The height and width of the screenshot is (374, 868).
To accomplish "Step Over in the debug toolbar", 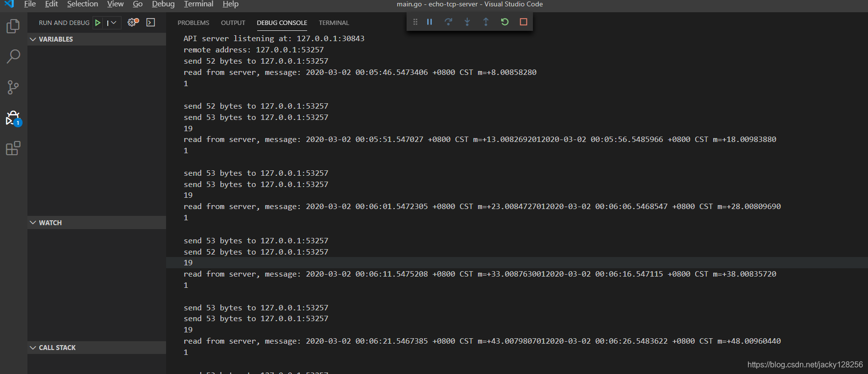I will pyautogui.click(x=448, y=22).
